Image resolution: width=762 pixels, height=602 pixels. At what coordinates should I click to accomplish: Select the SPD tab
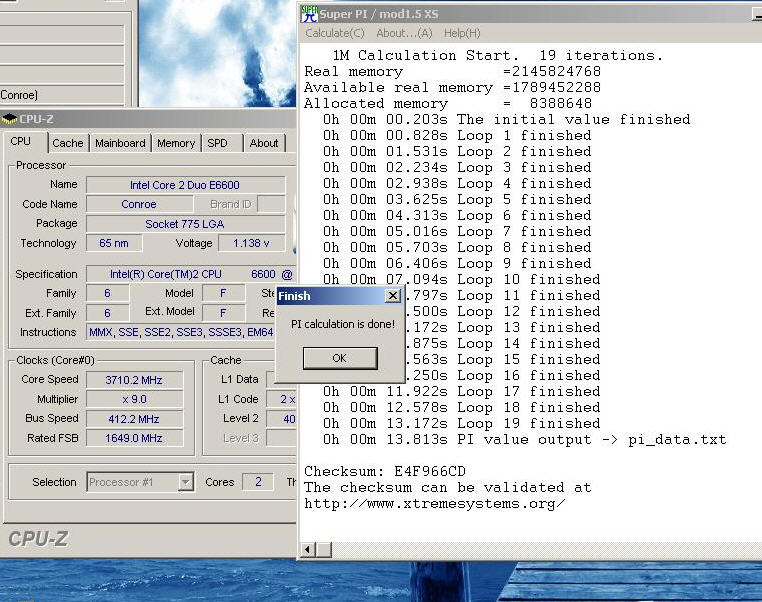point(217,143)
